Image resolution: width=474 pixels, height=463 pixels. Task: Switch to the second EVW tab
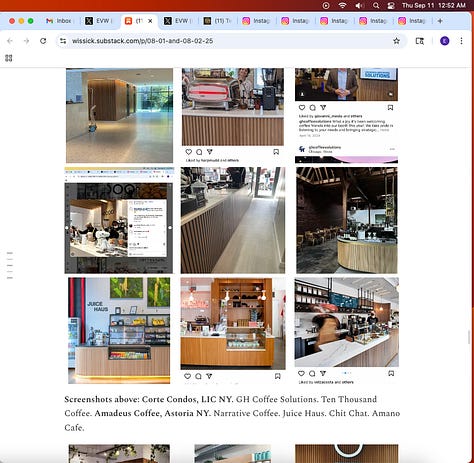[177, 21]
